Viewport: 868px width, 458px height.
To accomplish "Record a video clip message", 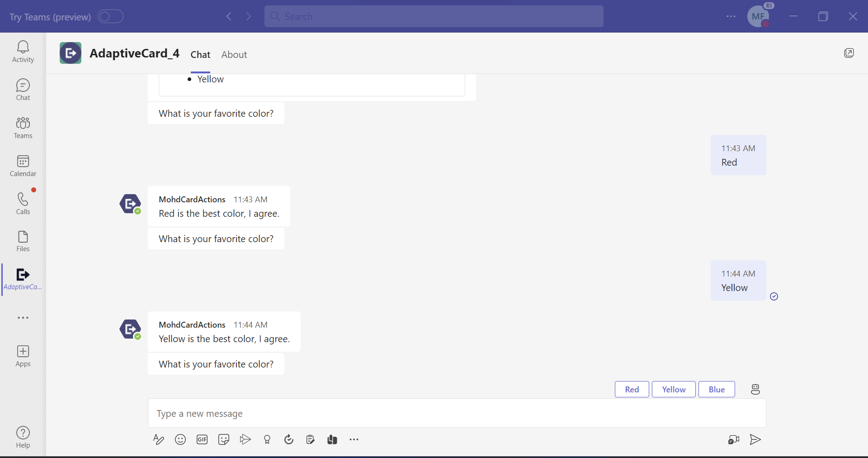I will (734, 439).
